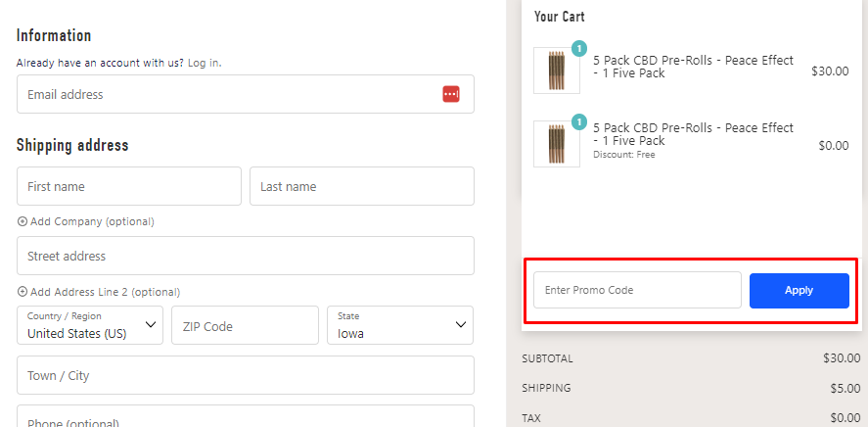
Task: Click quantity badge on the free pre-rolls item
Action: 579,121
